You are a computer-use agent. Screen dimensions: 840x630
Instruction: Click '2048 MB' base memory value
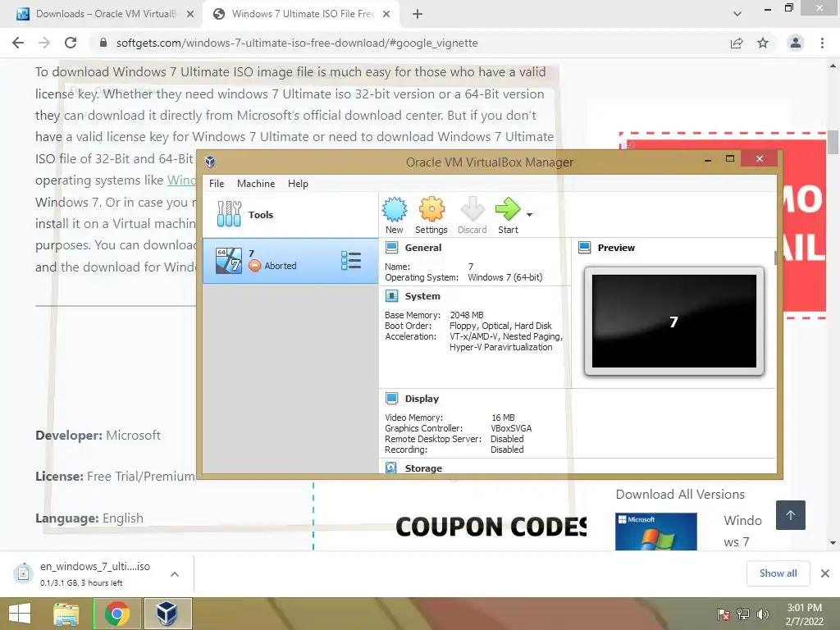point(467,315)
